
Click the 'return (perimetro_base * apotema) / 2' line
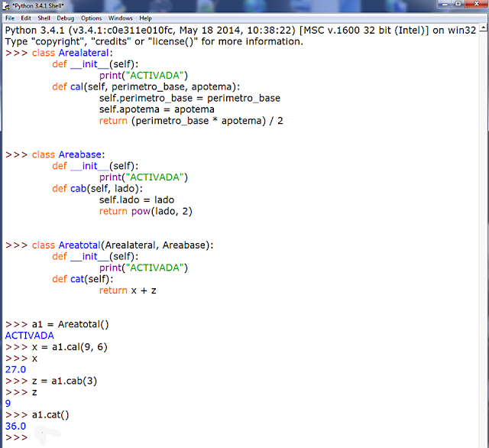click(191, 121)
